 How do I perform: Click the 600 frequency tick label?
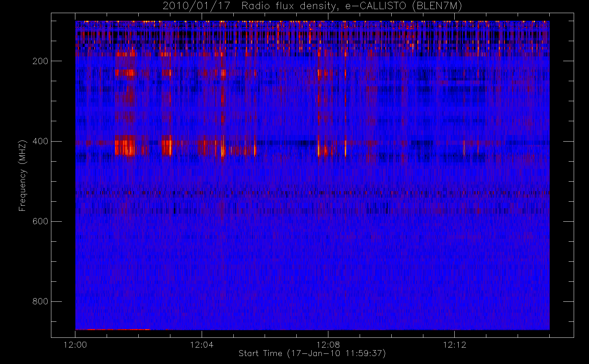(x=40, y=221)
